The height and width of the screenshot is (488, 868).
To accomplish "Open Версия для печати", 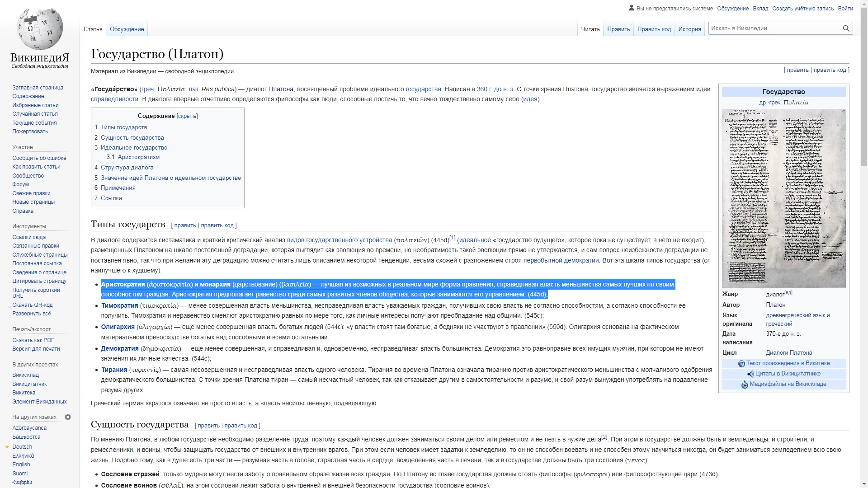I will pyautogui.click(x=36, y=349).
